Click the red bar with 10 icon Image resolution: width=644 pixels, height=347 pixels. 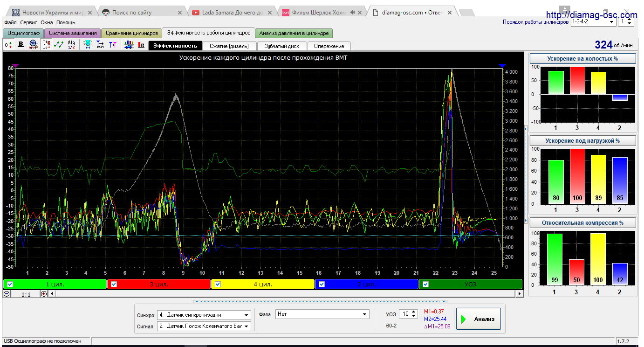[x=141, y=45]
